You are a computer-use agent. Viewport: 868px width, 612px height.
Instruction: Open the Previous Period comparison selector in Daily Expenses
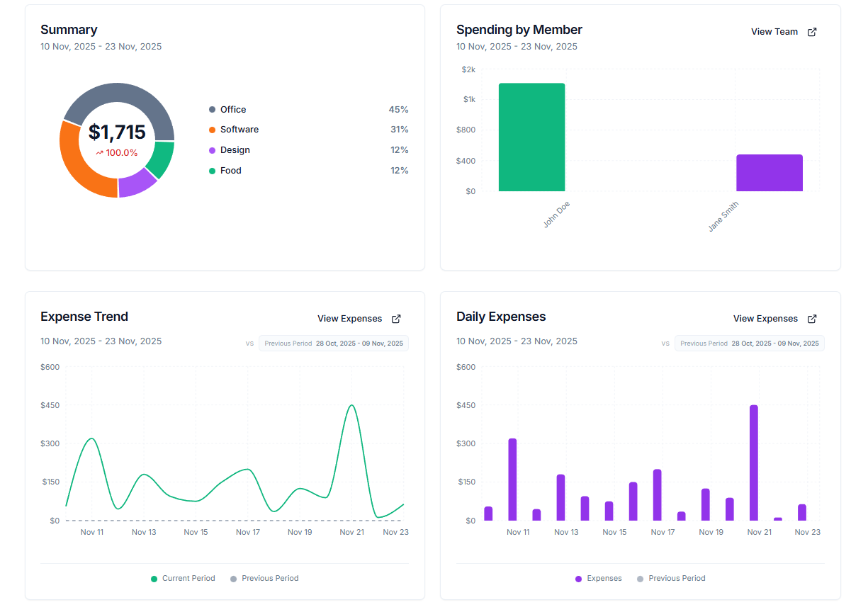(x=749, y=343)
